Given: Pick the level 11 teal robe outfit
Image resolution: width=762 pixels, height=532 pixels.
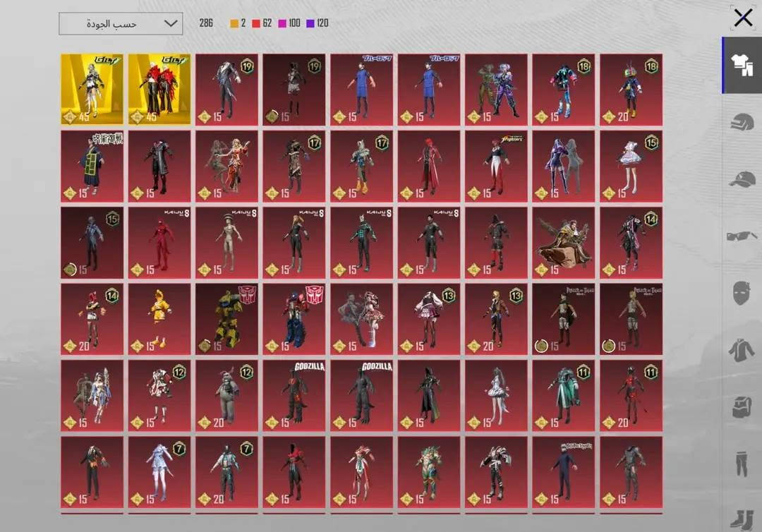Looking at the screenshot, I should [564, 396].
